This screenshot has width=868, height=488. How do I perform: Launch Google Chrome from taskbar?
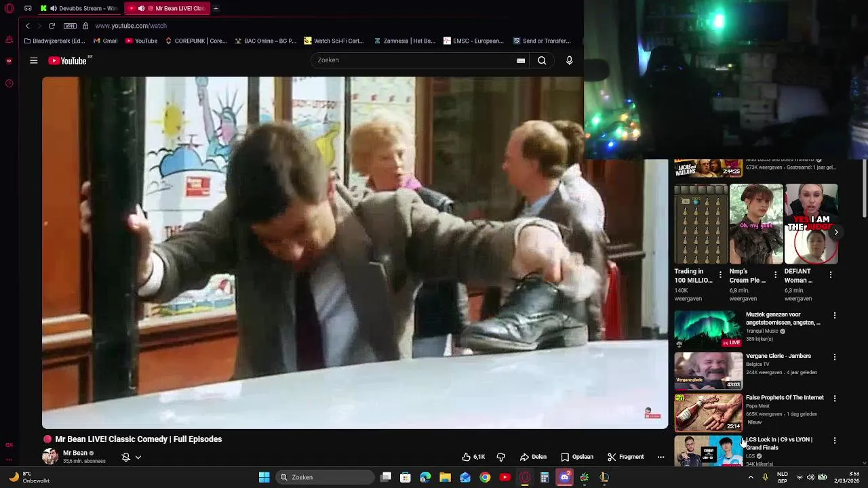tap(485, 477)
